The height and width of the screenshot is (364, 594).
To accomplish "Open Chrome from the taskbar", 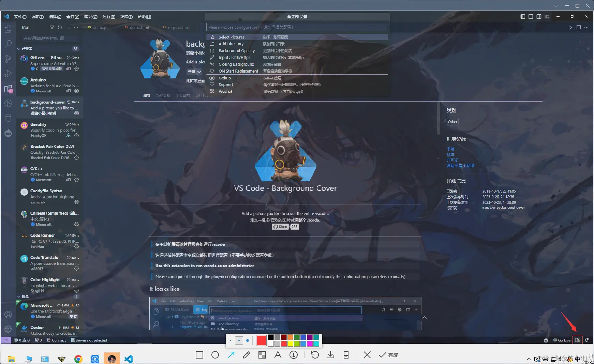I will tap(78, 359).
